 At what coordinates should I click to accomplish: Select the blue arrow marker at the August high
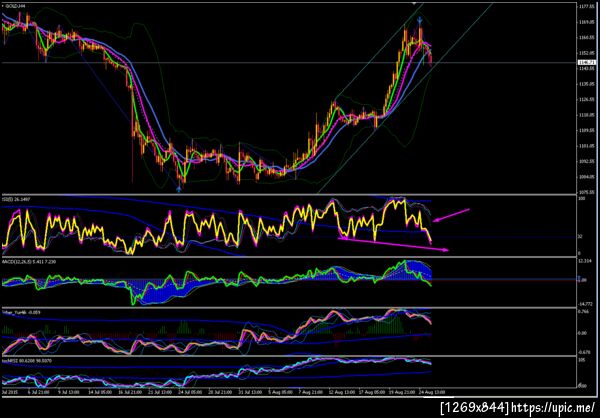(420, 19)
